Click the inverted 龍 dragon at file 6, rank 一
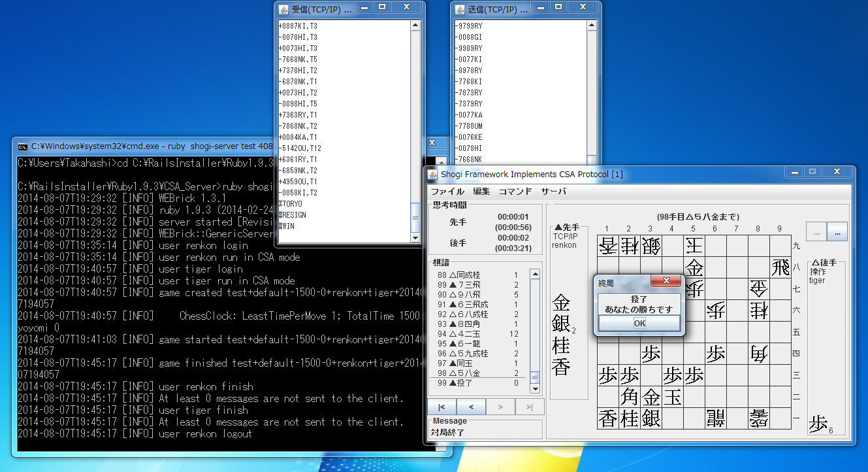Viewport: 868px width, 472px height. [716, 418]
